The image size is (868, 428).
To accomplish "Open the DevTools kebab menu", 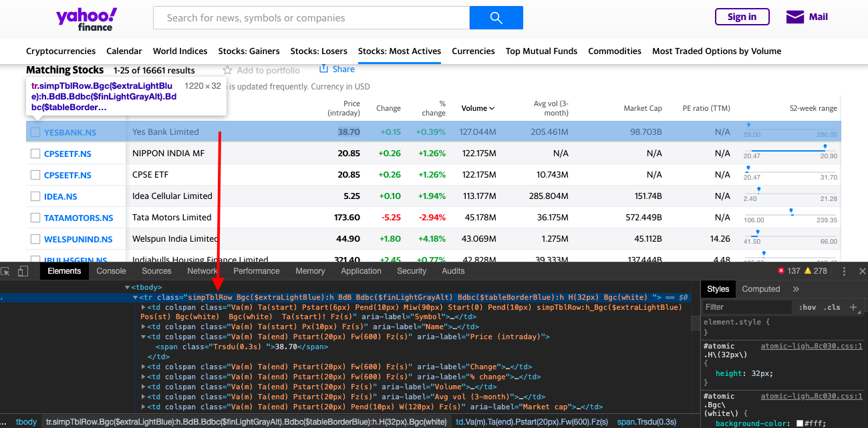I will click(x=843, y=270).
